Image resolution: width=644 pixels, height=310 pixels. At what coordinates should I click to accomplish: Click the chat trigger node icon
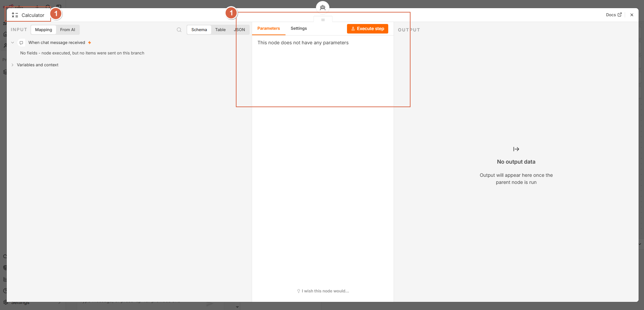coord(21,43)
